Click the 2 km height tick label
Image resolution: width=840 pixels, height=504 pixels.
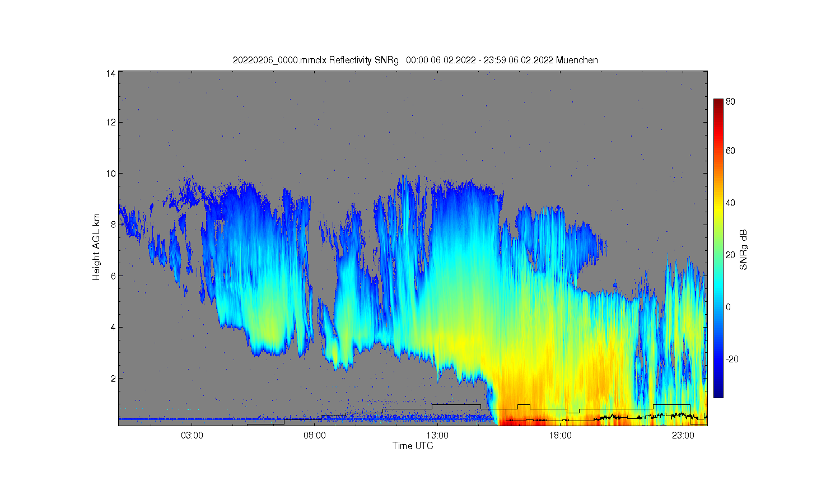(113, 379)
